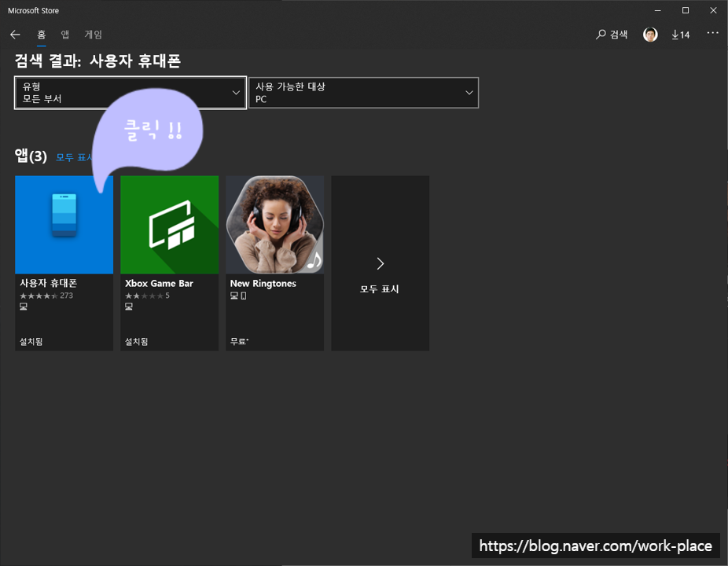Minimize the Microsoft Store window
Viewport: 728px width, 566px height.
[x=658, y=10]
